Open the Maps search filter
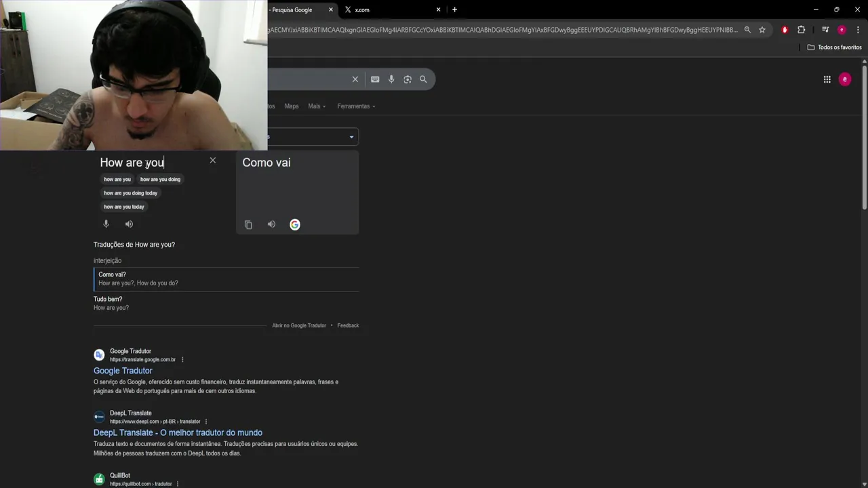Viewport: 868px width, 488px height. tap(292, 106)
